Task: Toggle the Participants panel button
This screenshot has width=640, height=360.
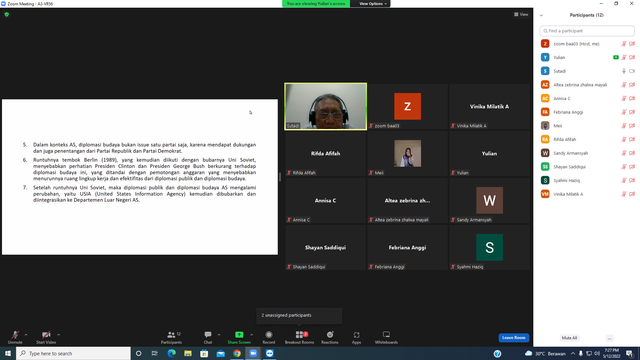Action: tap(171, 337)
